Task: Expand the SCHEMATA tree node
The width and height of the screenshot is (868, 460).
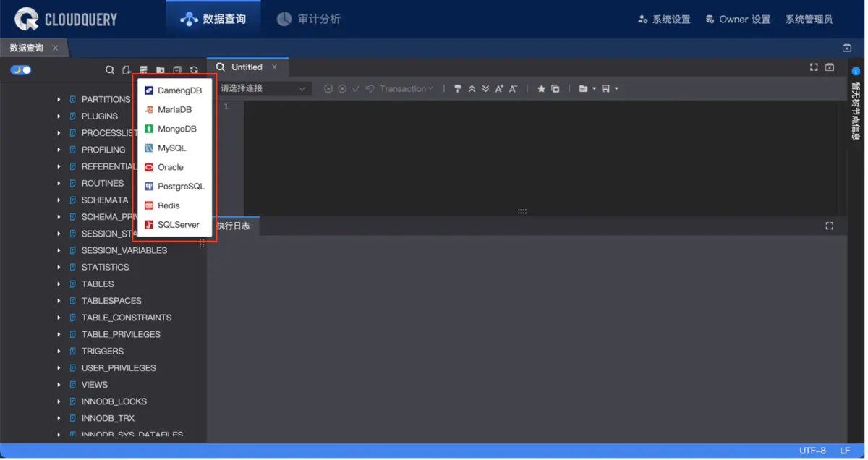Action: coord(59,200)
